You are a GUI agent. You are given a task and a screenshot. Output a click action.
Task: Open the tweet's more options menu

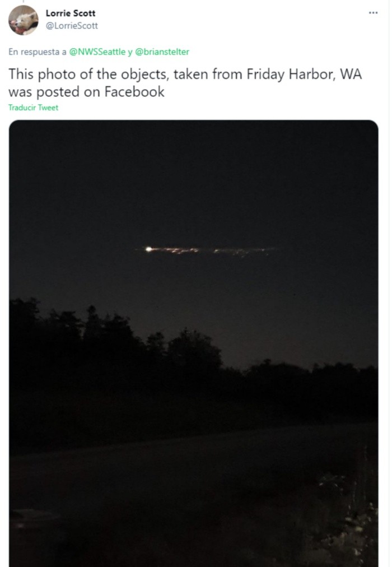373,13
